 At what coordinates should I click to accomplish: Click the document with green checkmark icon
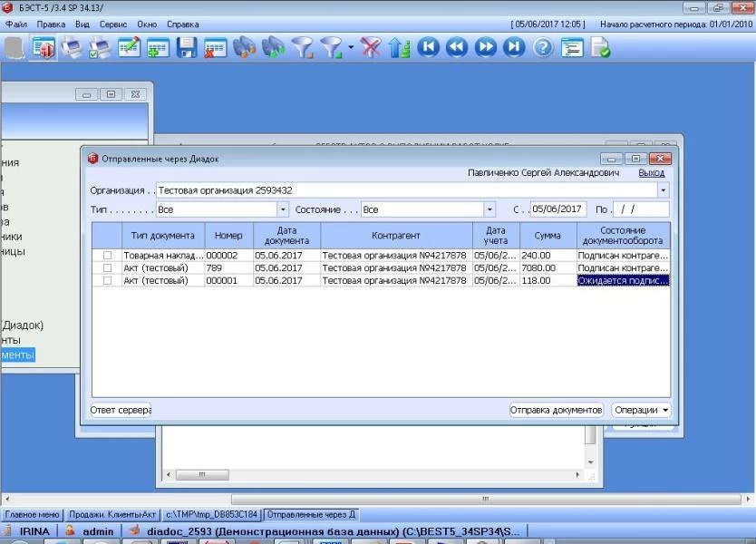point(601,48)
